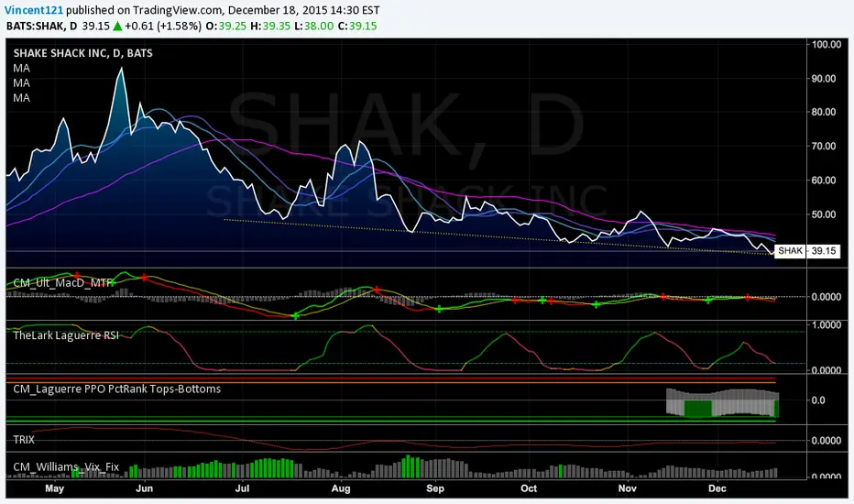Open the Vincent121 author link
The image size is (854, 504).
coord(34,10)
